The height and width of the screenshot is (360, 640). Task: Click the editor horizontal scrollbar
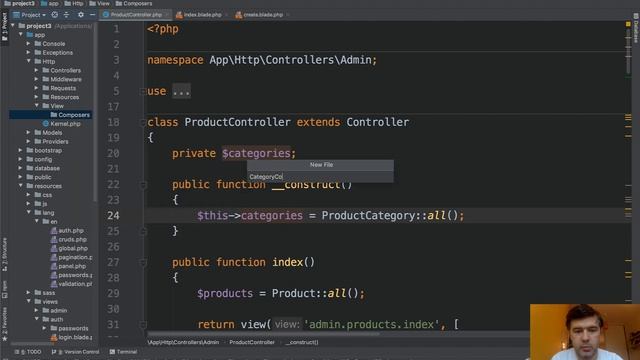(263, 333)
